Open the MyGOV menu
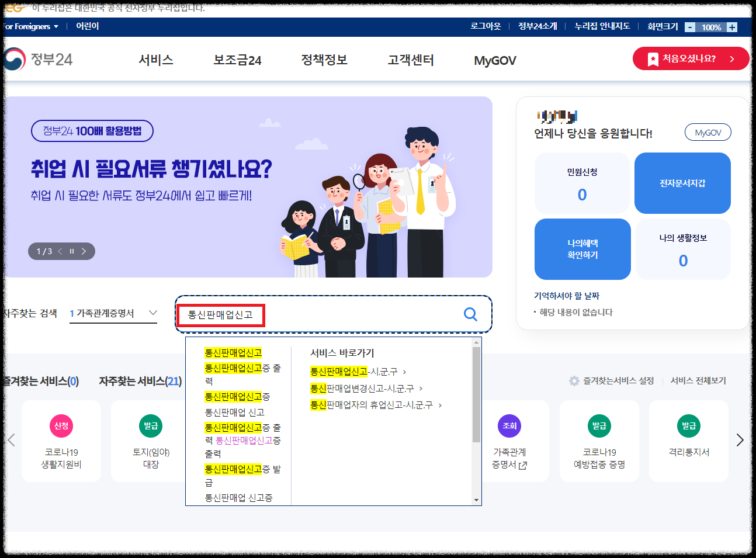Image resolution: width=756 pixels, height=558 pixels. click(495, 60)
